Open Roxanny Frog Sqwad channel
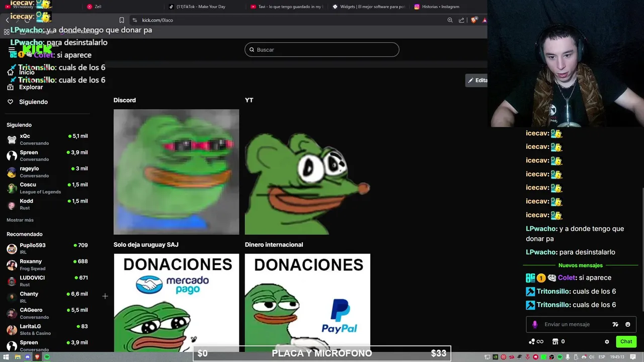The width and height of the screenshot is (644, 362). click(47, 264)
